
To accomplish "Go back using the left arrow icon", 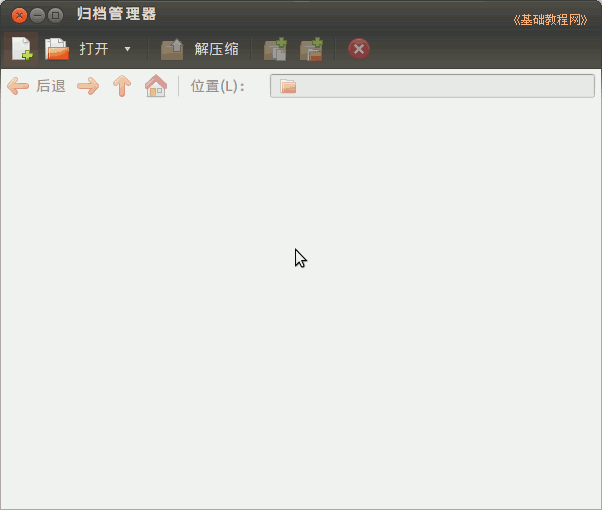I will tap(18, 86).
